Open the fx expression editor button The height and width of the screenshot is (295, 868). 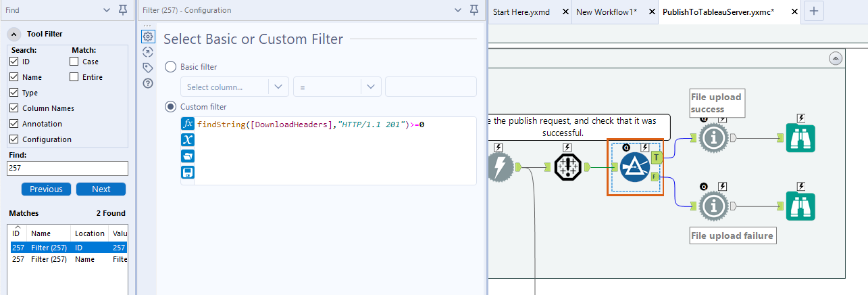click(188, 124)
